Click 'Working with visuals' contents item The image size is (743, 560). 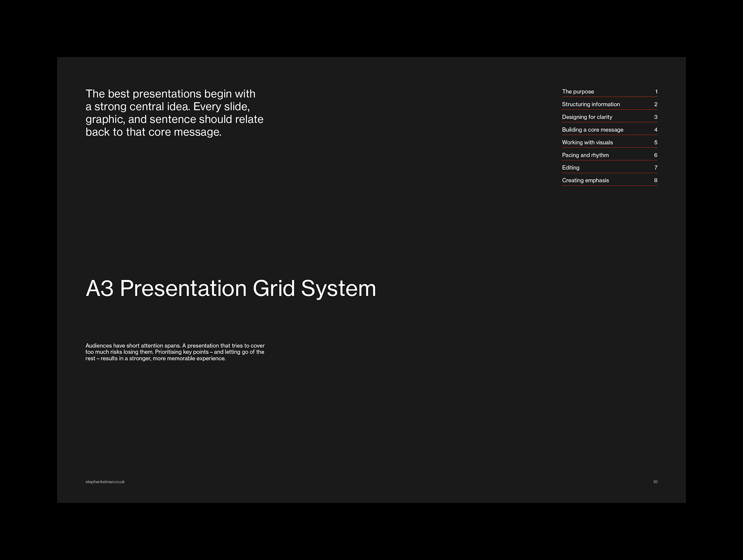pyautogui.click(x=587, y=142)
